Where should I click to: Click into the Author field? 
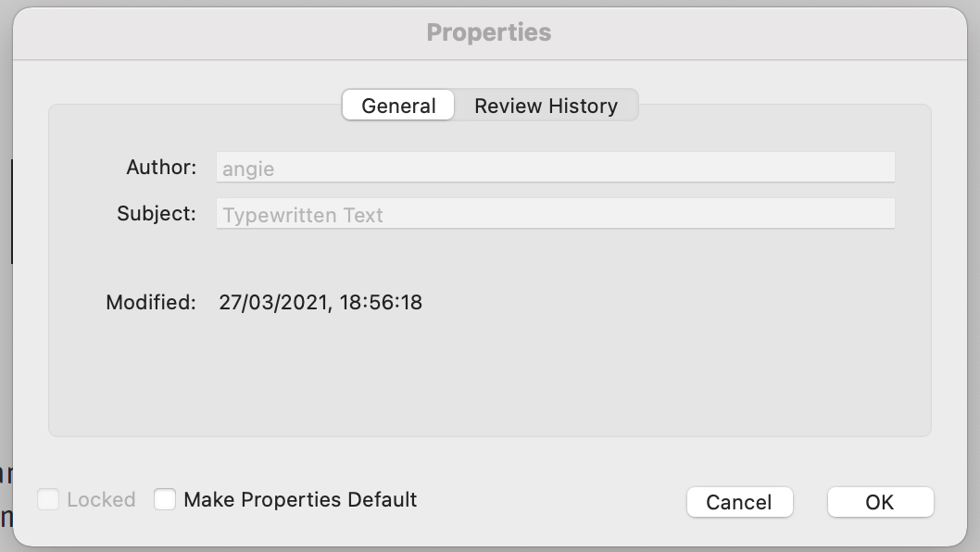(x=556, y=168)
